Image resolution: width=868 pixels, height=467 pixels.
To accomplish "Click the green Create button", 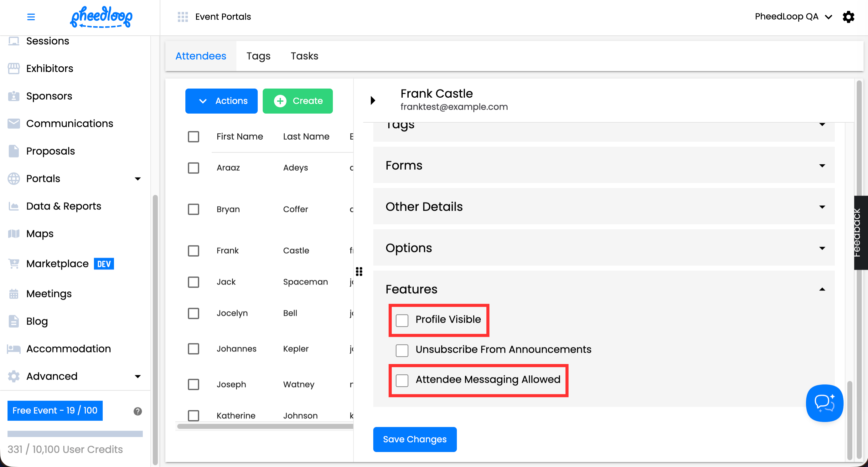I will 297,101.
